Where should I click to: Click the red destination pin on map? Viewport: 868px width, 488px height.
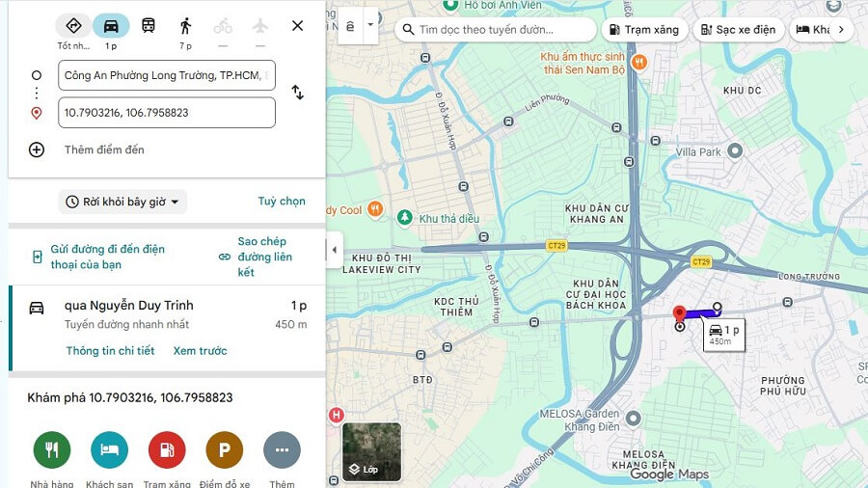(679, 313)
